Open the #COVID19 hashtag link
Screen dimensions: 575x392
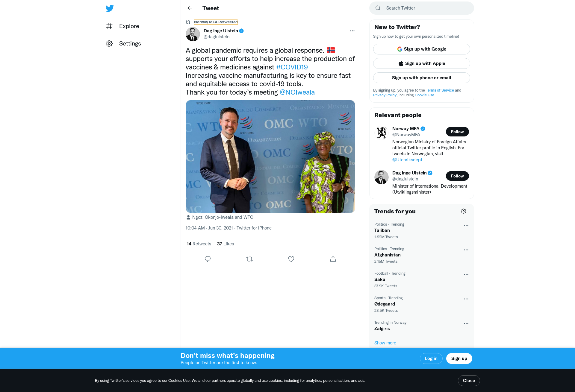292,67
